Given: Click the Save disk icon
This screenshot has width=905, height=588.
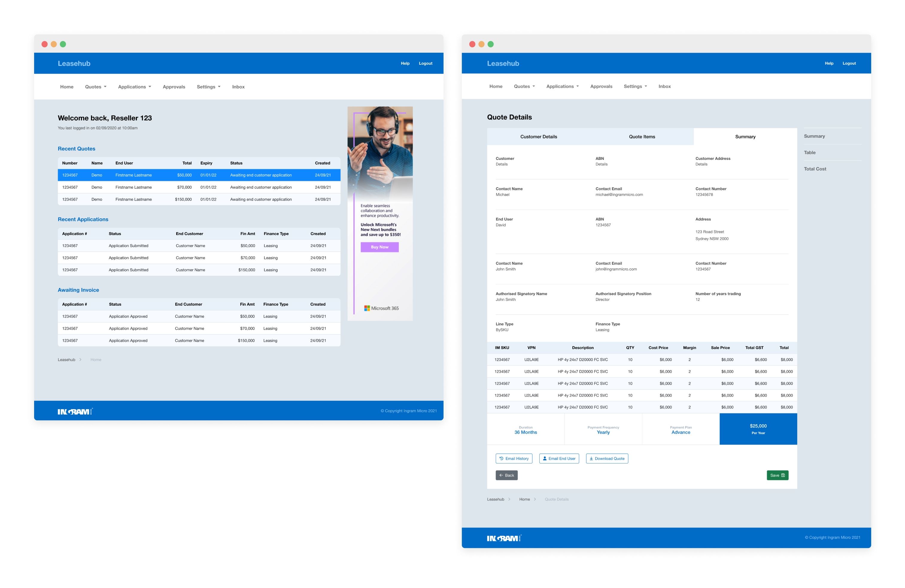Looking at the screenshot, I should coord(783,475).
